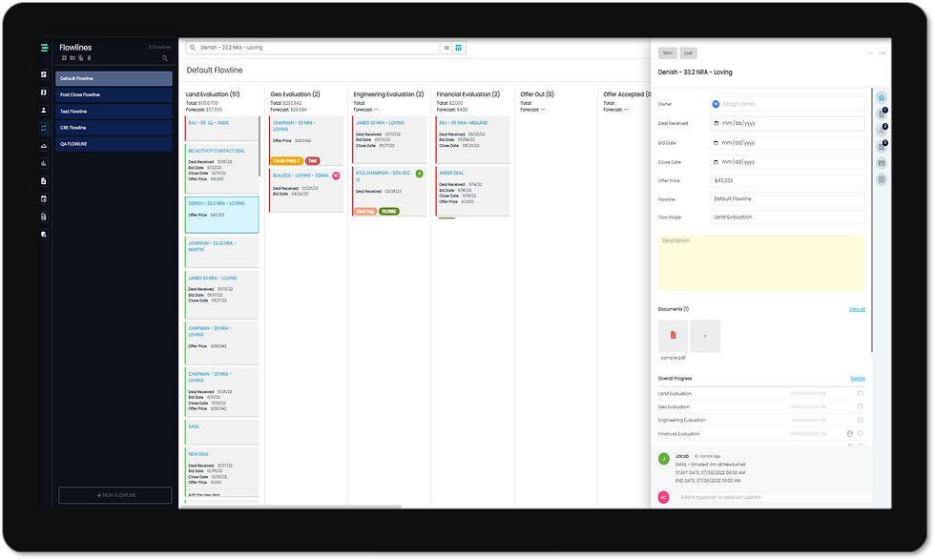
Task: Switch to kanban board view icon above columns
Action: point(459,48)
